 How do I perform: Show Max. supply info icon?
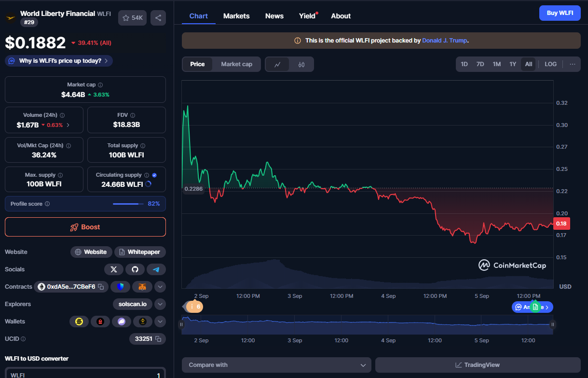[60, 175]
